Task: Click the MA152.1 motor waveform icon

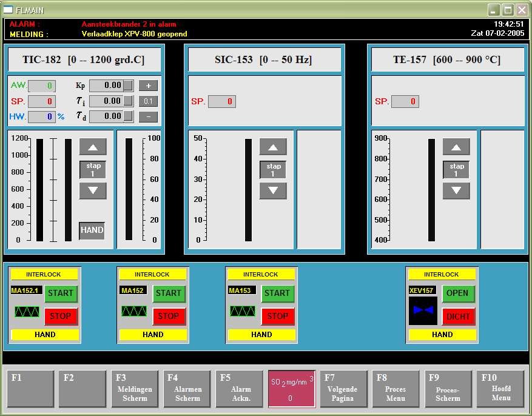Action: coord(27,312)
